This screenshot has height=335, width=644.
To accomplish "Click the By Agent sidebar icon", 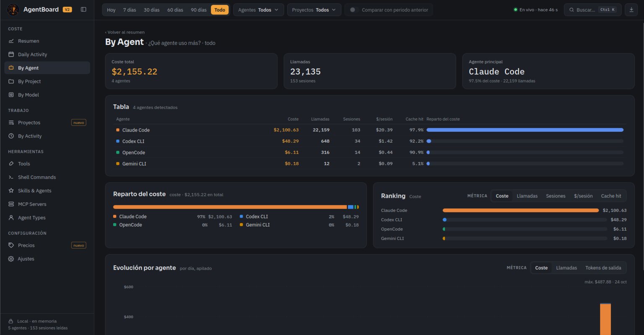I will (11, 68).
